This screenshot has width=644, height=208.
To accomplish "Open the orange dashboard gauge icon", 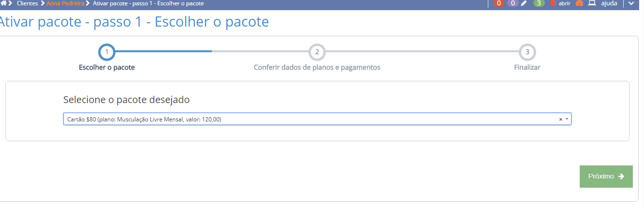I will (579, 3).
